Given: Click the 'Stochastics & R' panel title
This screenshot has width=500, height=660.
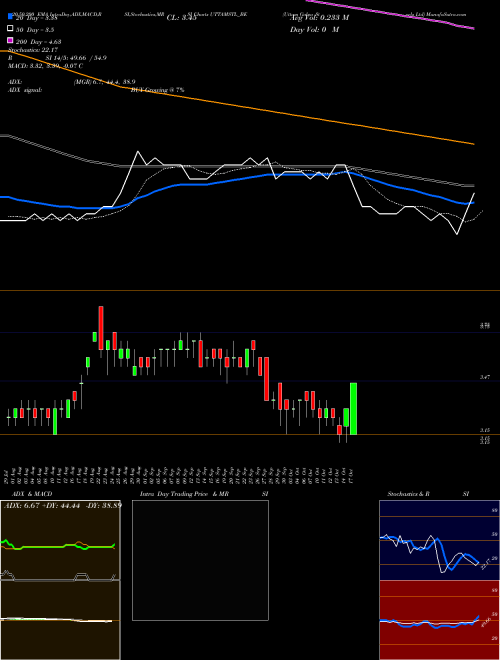Looking at the screenshot, I should pos(408,494).
